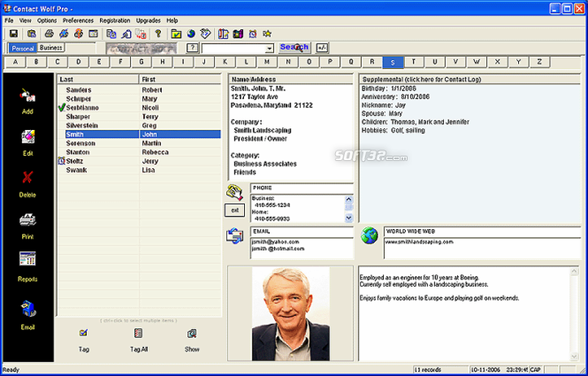Click the send email envelope icon

pyautogui.click(x=234, y=236)
